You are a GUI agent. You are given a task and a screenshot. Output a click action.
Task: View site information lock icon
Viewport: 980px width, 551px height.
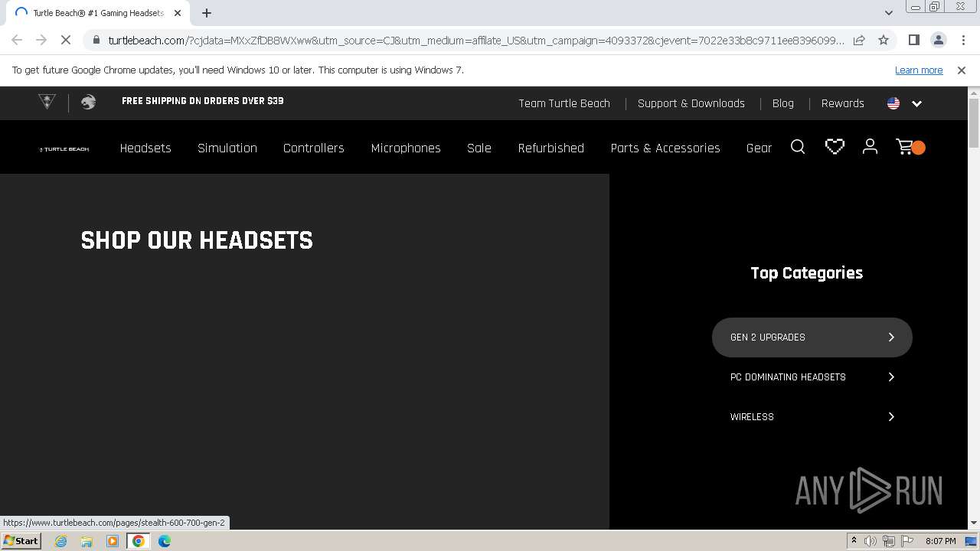(96, 40)
